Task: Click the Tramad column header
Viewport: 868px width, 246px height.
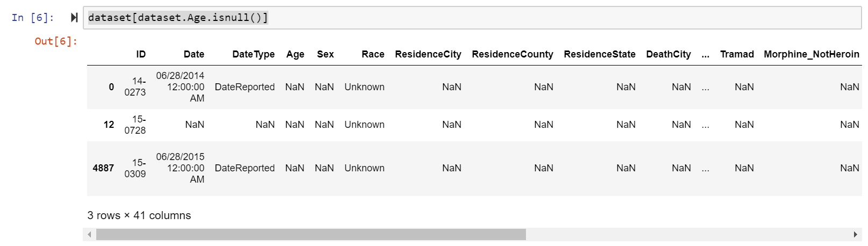Action: coord(737,54)
